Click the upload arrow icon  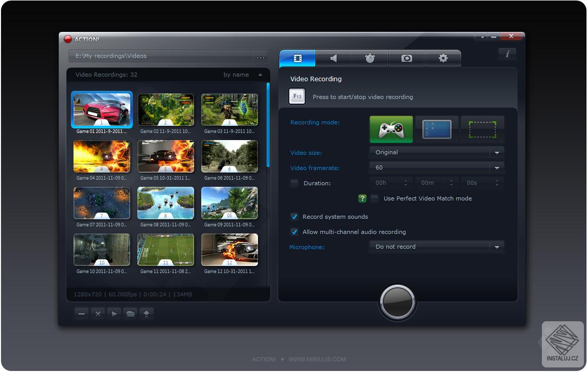(x=146, y=314)
